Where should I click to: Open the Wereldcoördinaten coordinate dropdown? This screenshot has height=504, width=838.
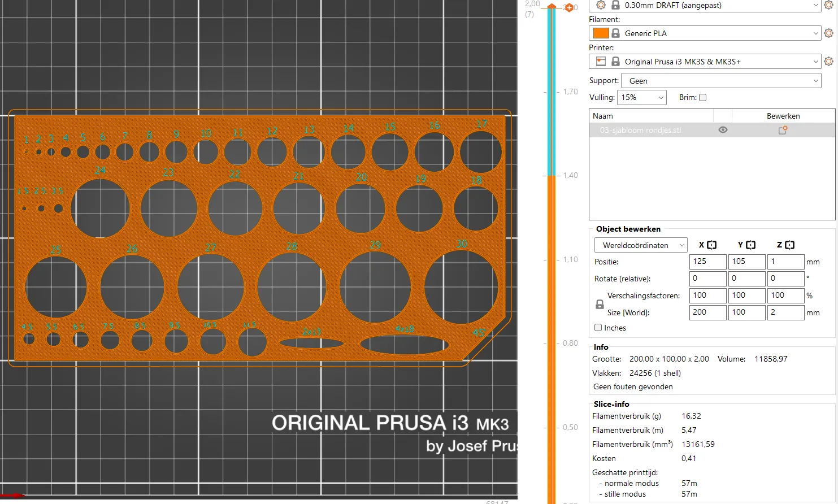tap(640, 245)
